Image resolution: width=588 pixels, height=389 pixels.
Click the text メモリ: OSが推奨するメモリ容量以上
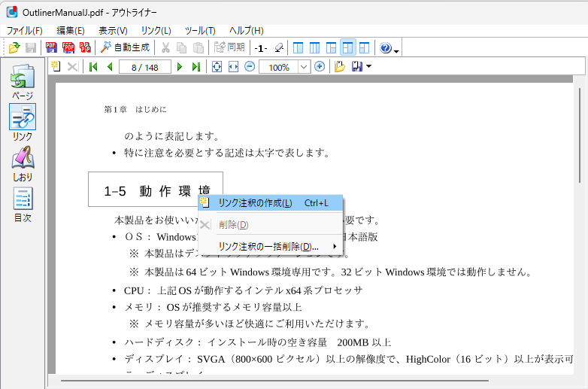tap(213, 307)
